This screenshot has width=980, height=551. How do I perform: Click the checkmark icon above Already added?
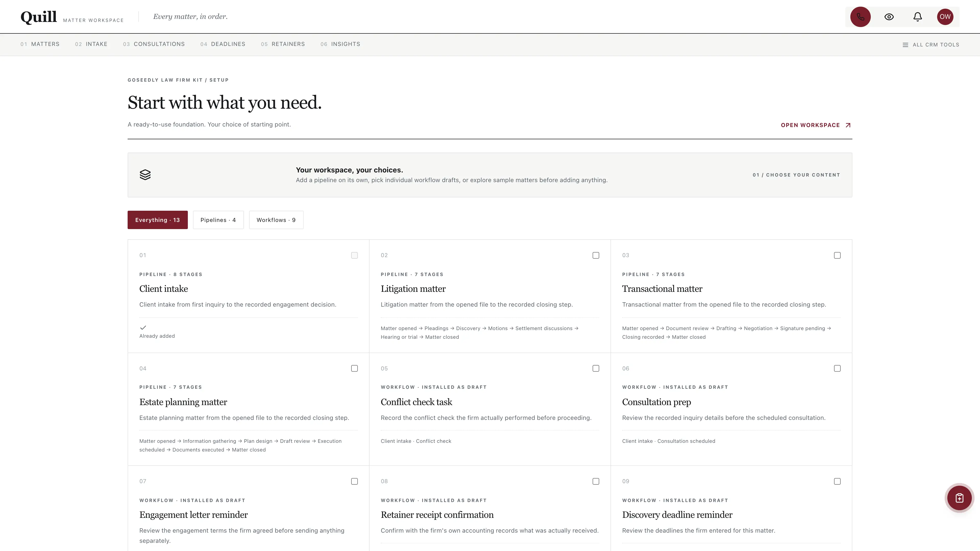coord(143,327)
